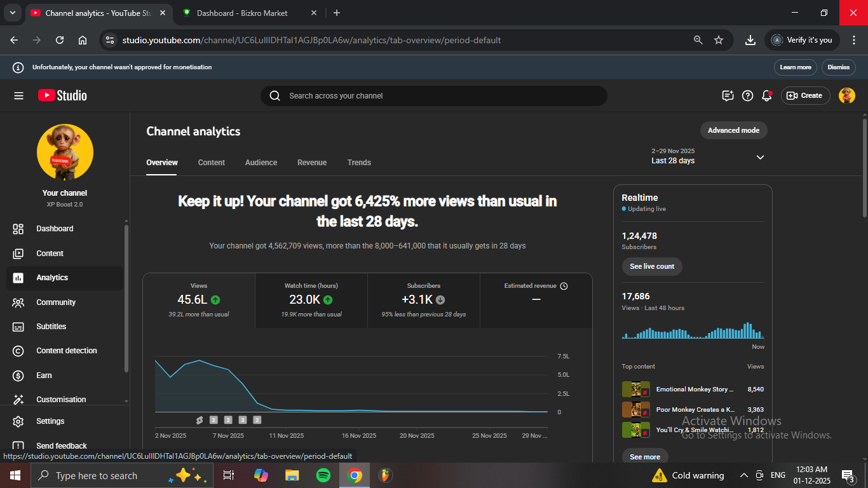Screen dimensions: 868x488
Task: Show hidden system tray icons
Action: point(743,475)
